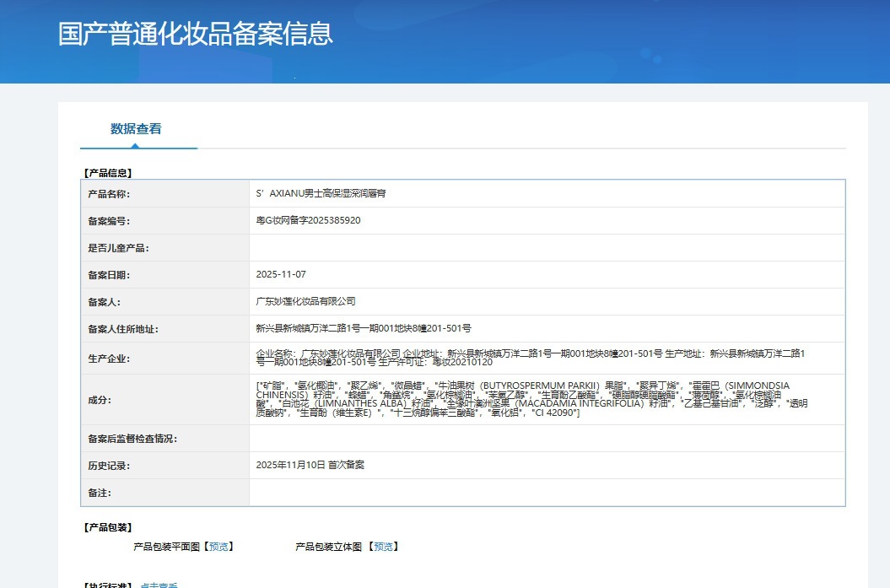
Task: Switch to the 数据查看 tab
Action: pos(136,129)
